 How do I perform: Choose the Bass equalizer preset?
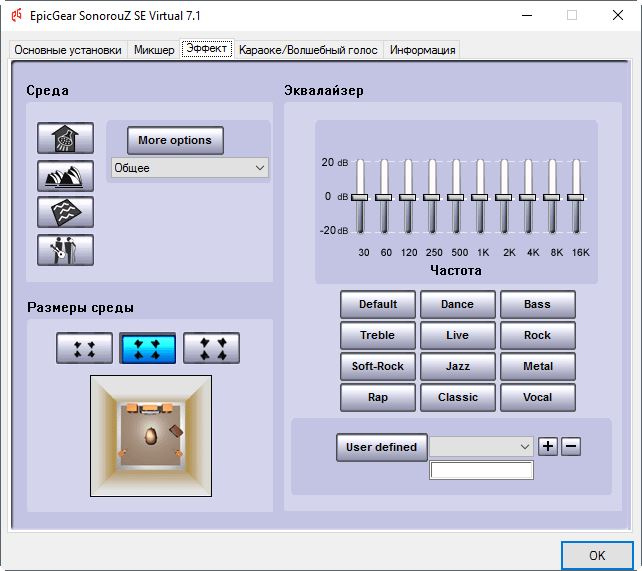pos(538,305)
